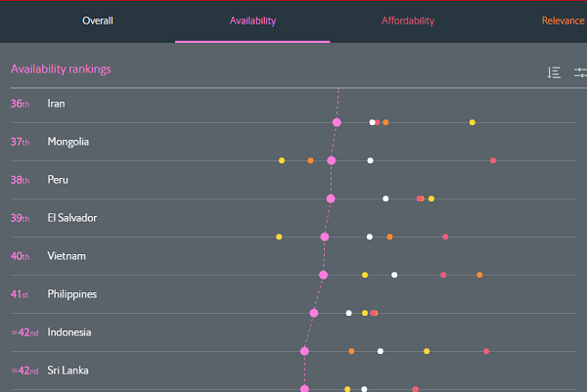Image resolution: width=587 pixels, height=392 pixels.
Task: Select the Availability tab
Action: click(252, 21)
